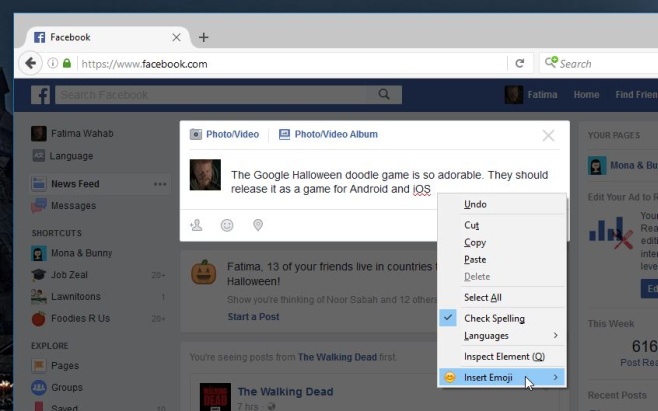Click the camera icon beside Photo/Video
The width and height of the screenshot is (658, 411).
click(196, 134)
